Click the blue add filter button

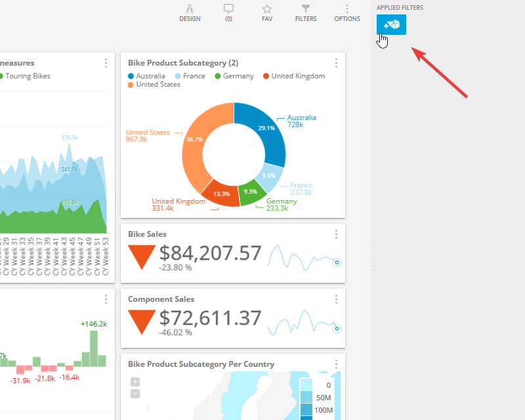tap(391, 24)
